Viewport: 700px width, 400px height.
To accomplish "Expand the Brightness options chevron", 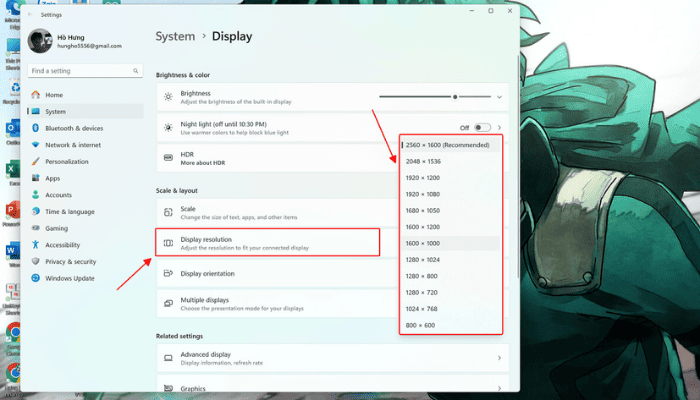I will click(499, 97).
